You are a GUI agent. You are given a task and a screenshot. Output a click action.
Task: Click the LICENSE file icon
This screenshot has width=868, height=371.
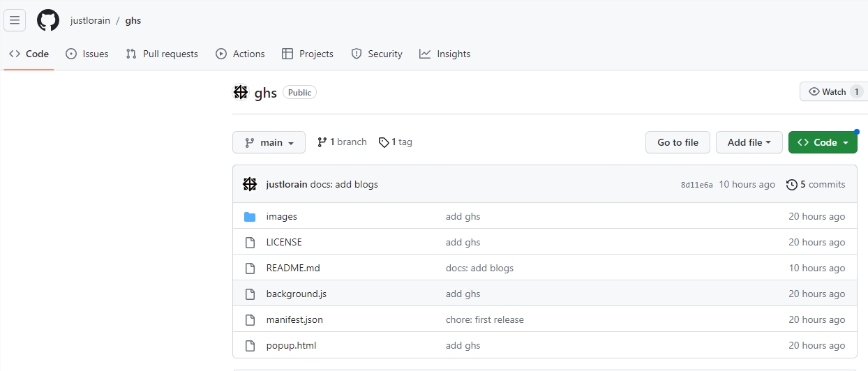pyautogui.click(x=250, y=243)
